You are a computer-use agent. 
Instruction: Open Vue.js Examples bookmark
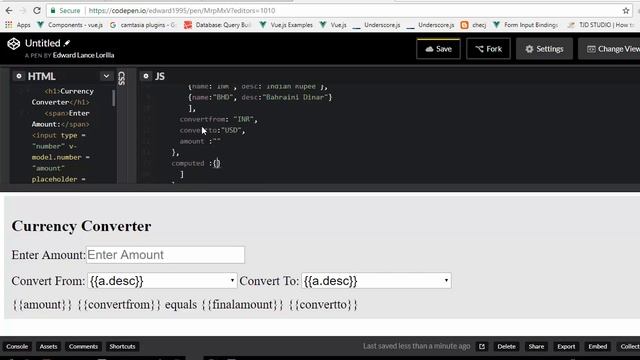(286, 25)
